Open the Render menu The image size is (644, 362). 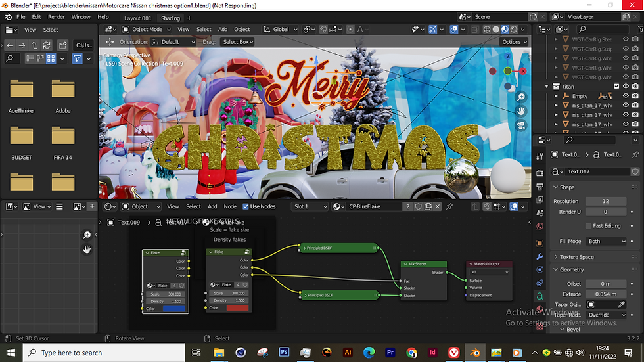[57, 17]
